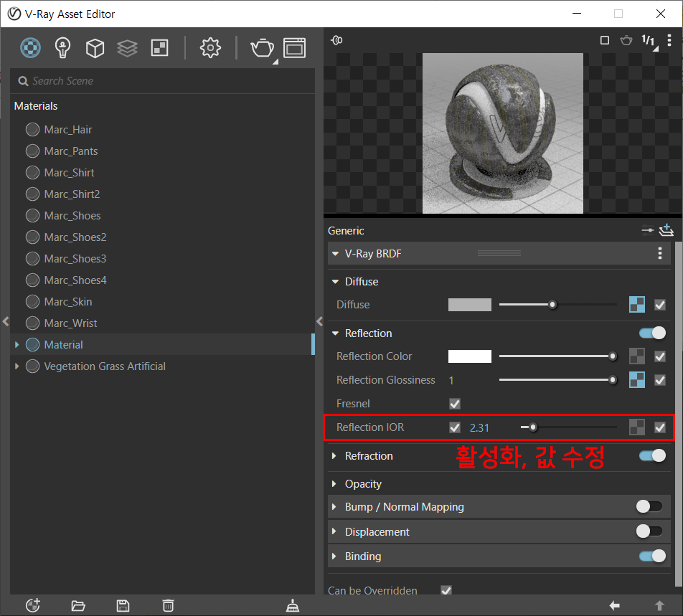
Task: Click the small teapot preview render icon
Action: coord(626,40)
